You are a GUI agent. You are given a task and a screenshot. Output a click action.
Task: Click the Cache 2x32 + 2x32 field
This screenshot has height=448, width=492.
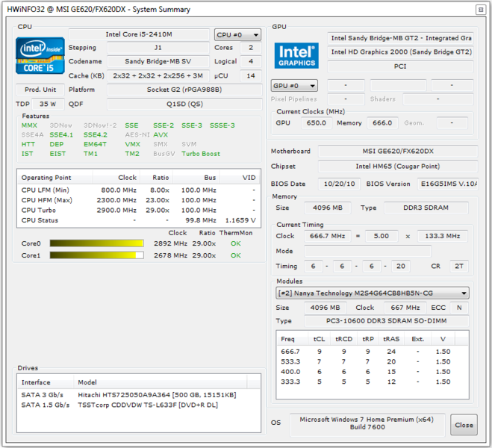(158, 76)
